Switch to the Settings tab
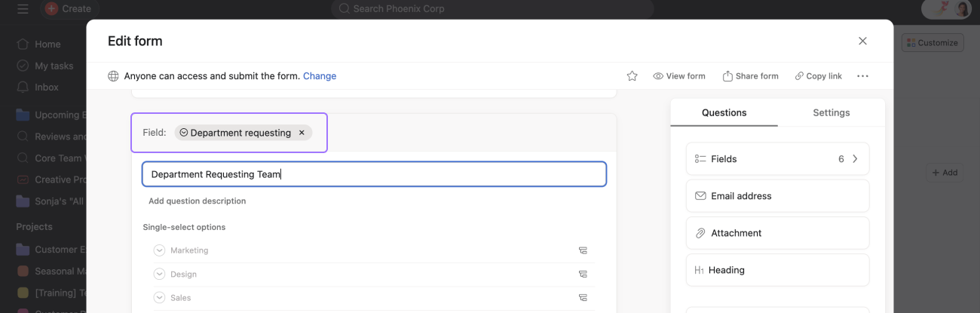 tap(831, 112)
